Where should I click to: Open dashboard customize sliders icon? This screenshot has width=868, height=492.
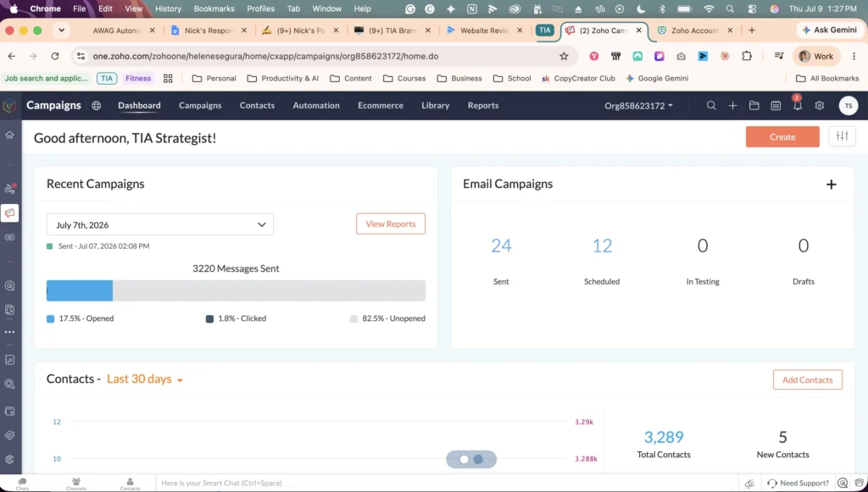tap(842, 136)
